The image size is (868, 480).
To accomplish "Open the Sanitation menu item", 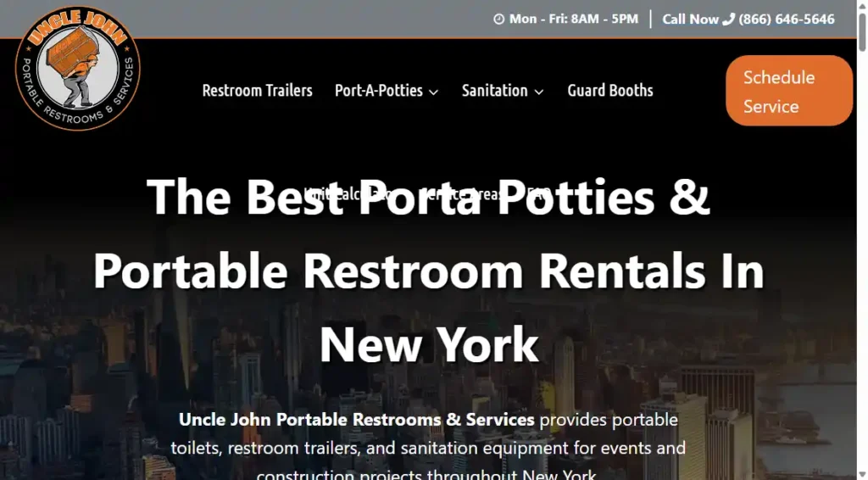I will point(495,90).
